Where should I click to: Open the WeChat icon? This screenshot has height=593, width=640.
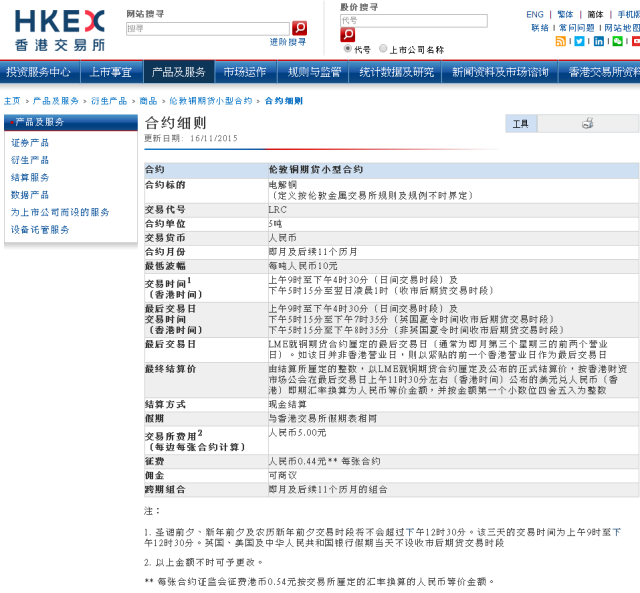tap(618, 41)
